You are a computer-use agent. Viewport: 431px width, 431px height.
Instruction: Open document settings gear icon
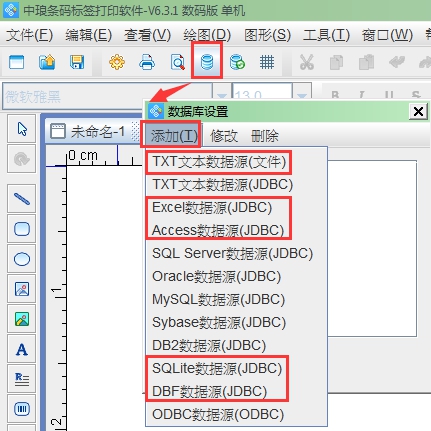(117, 62)
